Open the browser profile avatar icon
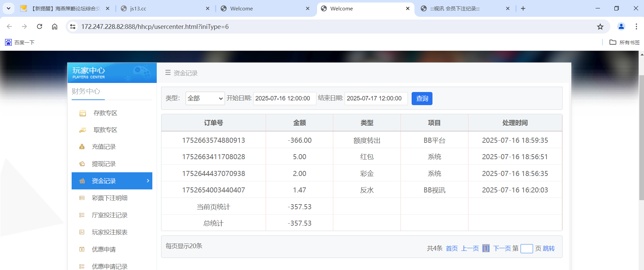 (x=621, y=27)
